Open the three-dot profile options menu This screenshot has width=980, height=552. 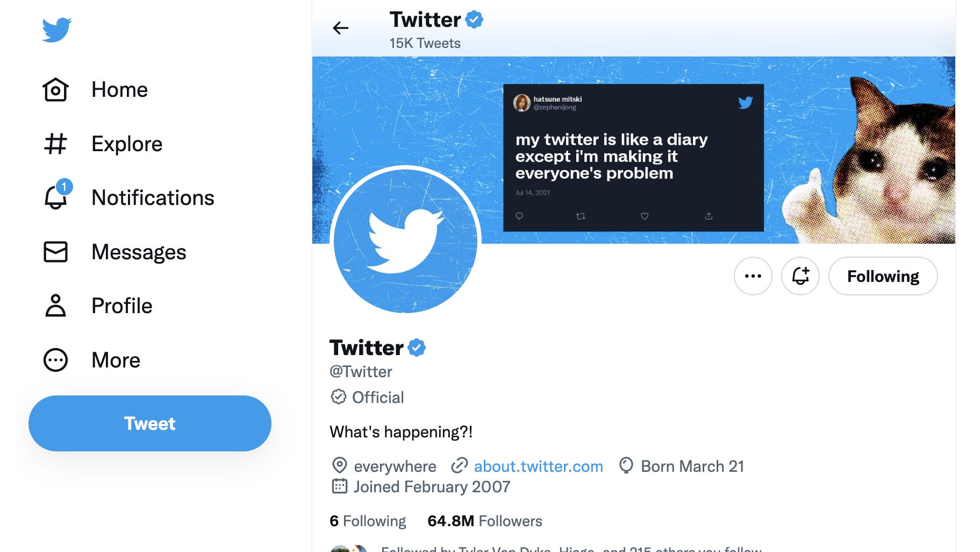click(753, 276)
